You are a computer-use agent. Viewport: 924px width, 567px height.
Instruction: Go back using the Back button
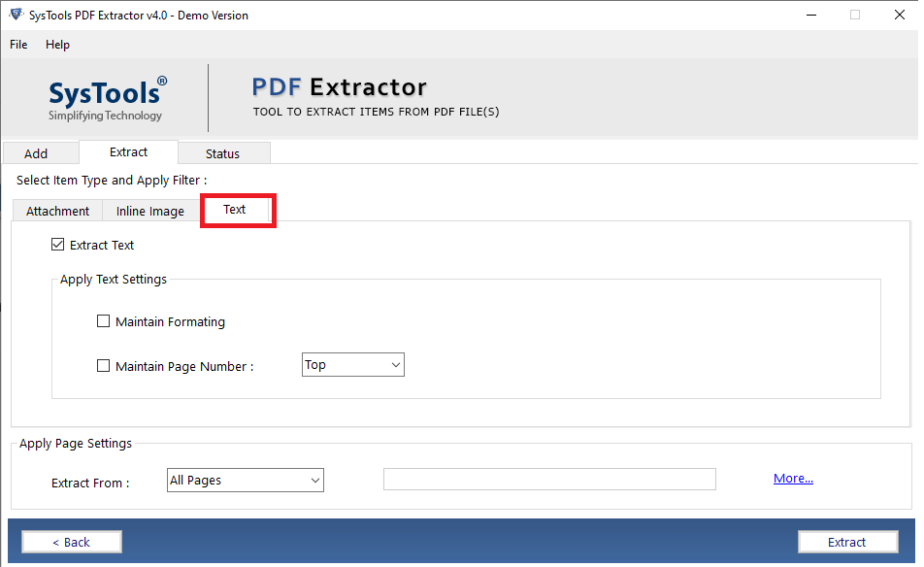pyautogui.click(x=71, y=541)
